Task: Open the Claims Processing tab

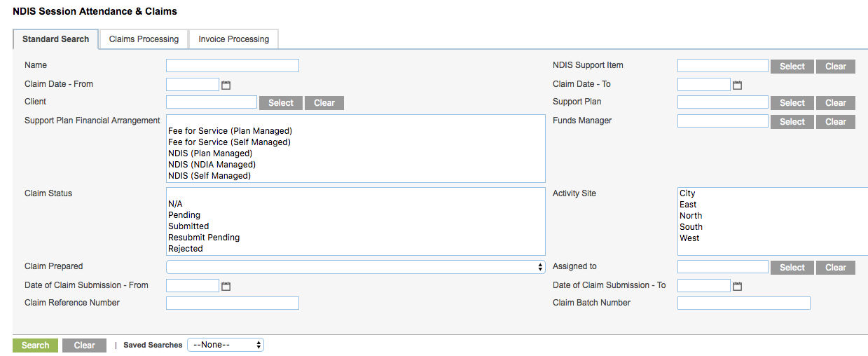Action: tap(144, 39)
